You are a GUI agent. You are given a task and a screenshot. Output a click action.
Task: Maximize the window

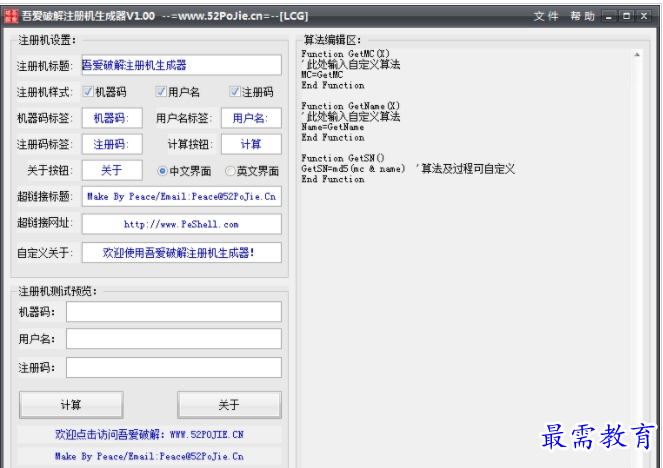[x=626, y=16]
